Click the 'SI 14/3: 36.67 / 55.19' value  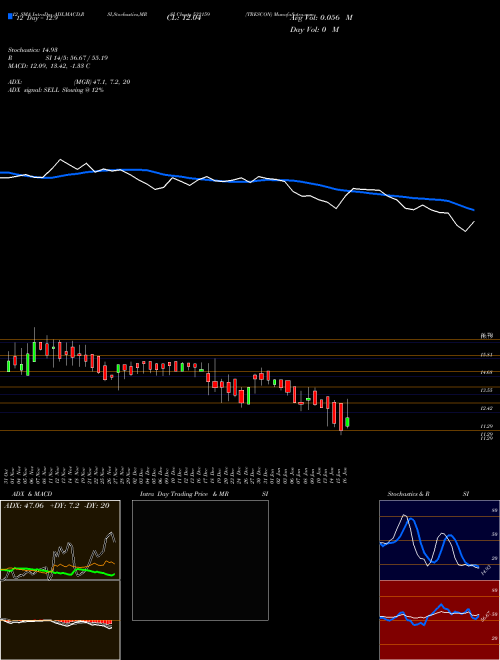coord(77,58)
